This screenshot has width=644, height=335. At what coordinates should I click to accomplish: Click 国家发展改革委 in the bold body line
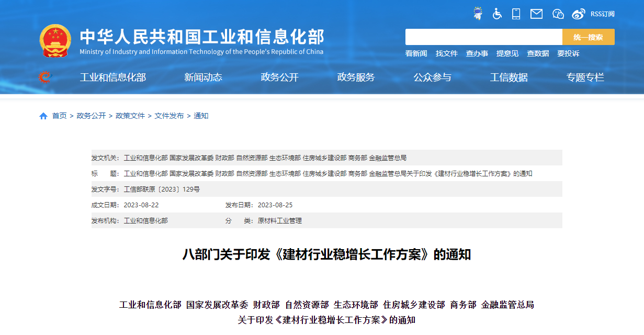click(217, 305)
